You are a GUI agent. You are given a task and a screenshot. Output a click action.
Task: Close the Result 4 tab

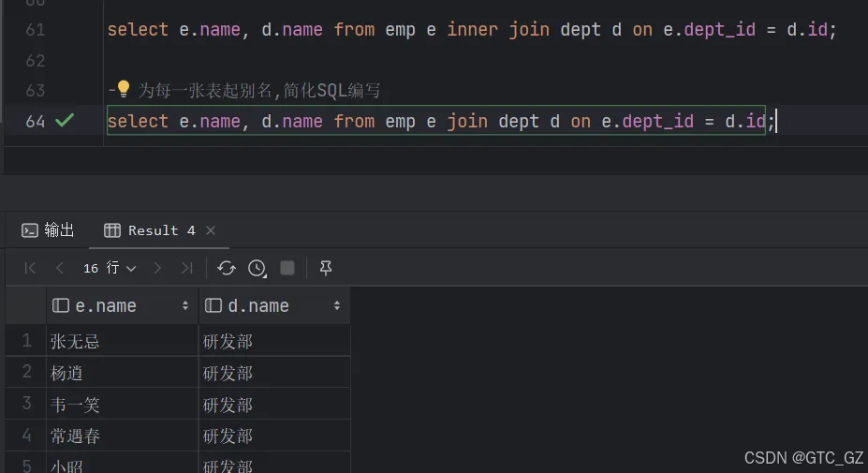click(x=211, y=230)
